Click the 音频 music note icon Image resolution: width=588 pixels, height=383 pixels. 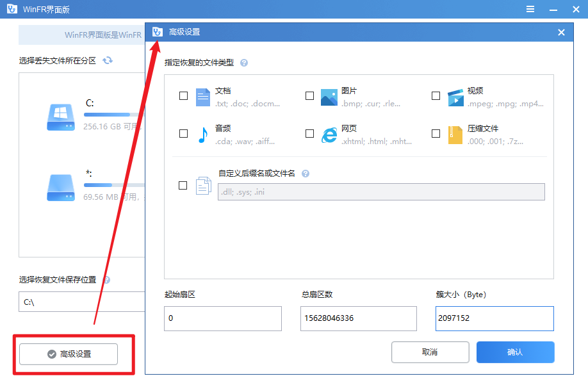coord(203,135)
